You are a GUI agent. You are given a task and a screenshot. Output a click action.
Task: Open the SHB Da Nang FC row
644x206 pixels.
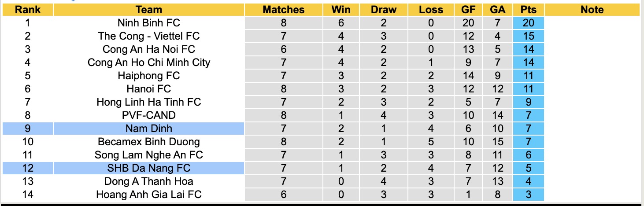coord(149,168)
